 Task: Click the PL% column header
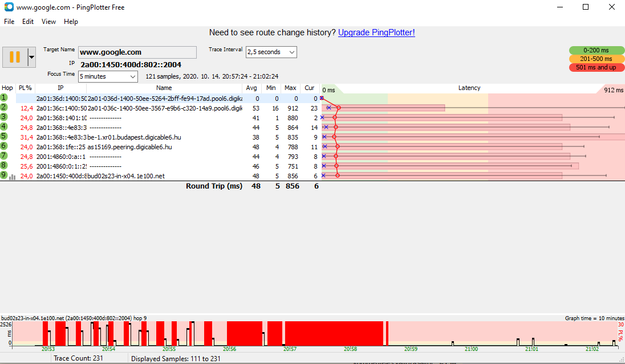[x=26, y=88]
